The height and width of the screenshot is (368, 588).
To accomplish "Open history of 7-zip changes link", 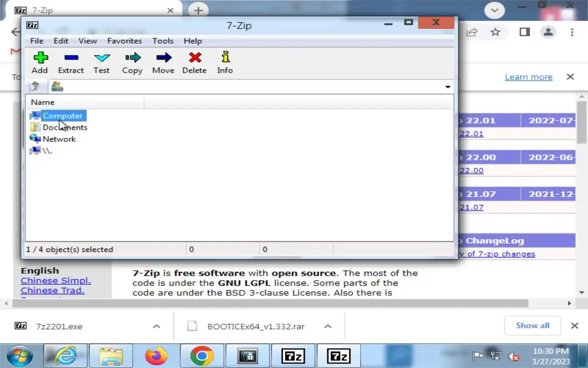I will (497, 254).
